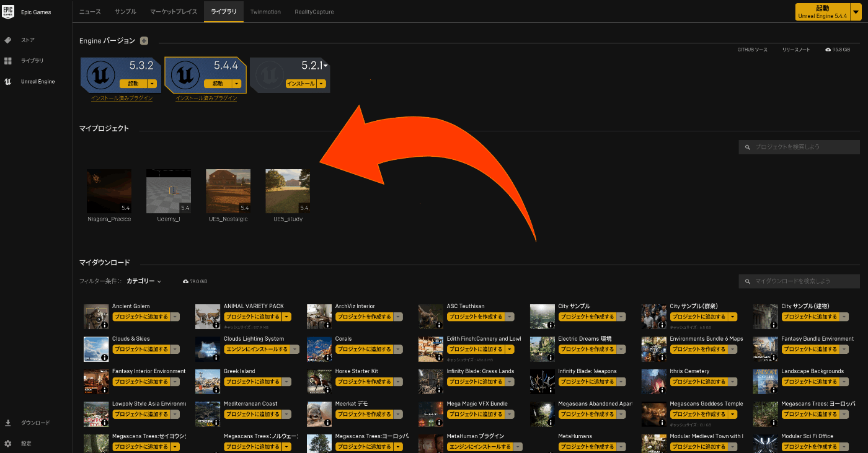Viewport: 868px width, 453px height.
Task: Open dropdown arrow on engine 5.3.2 起動 button
Action: point(153,84)
